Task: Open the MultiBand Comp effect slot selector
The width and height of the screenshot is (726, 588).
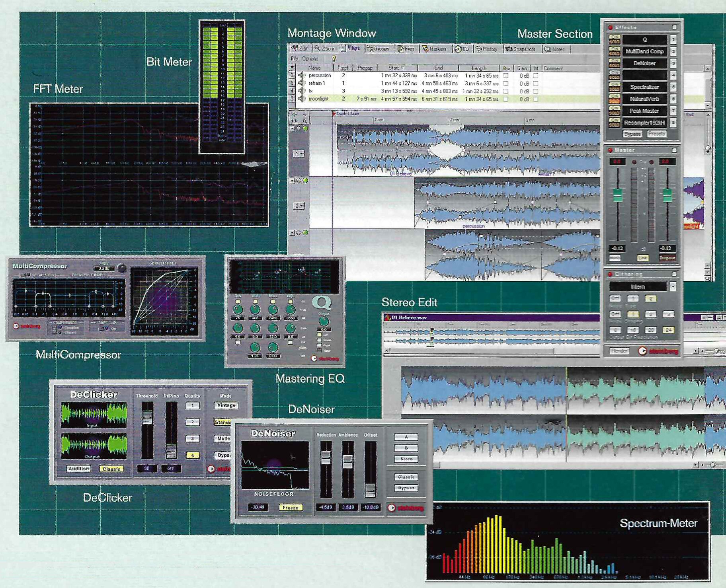Action: click(x=644, y=51)
